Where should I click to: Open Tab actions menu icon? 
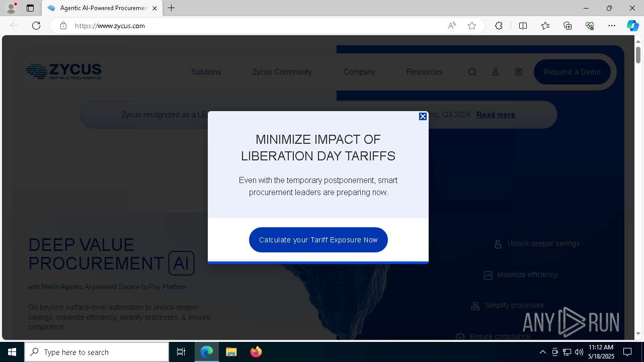pos(30,8)
